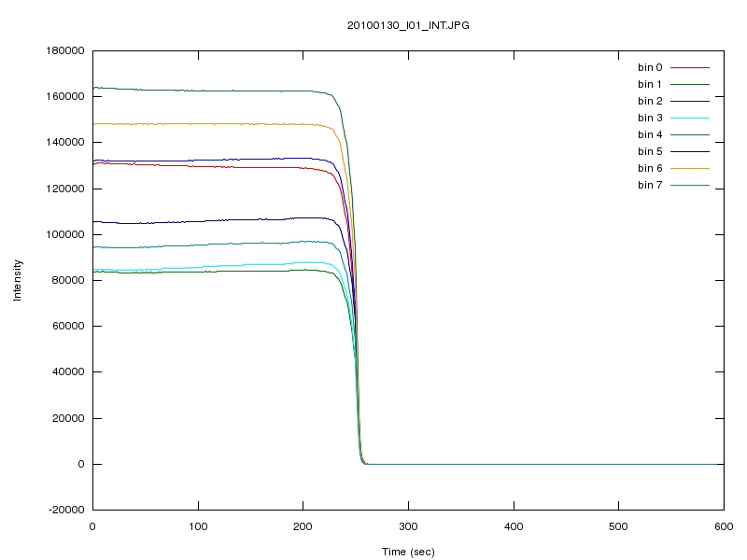The height and width of the screenshot is (560, 747).
Task: Click the bin 6 legend label
Action: (x=650, y=168)
